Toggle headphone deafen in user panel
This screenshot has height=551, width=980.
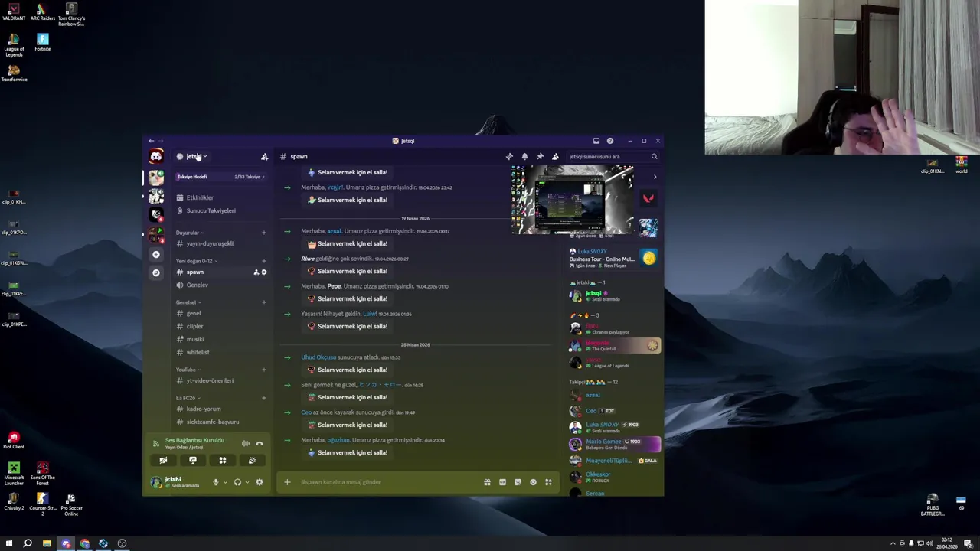(x=237, y=482)
